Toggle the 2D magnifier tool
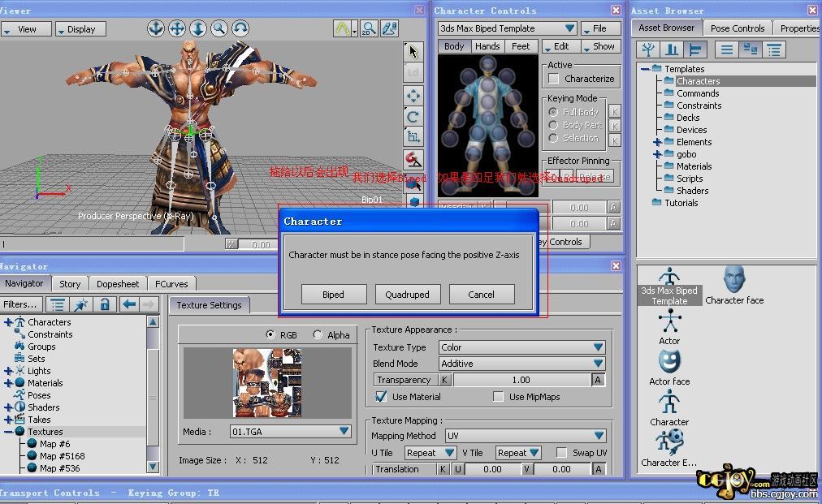This screenshot has width=822, height=504. 369,28
